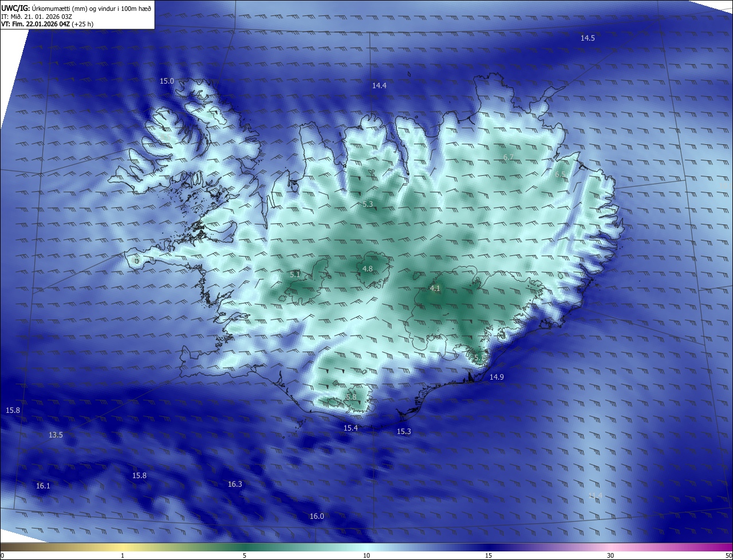Click the 14.4 value label
Screen dimensions: 733x560
(x=379, y=86)
